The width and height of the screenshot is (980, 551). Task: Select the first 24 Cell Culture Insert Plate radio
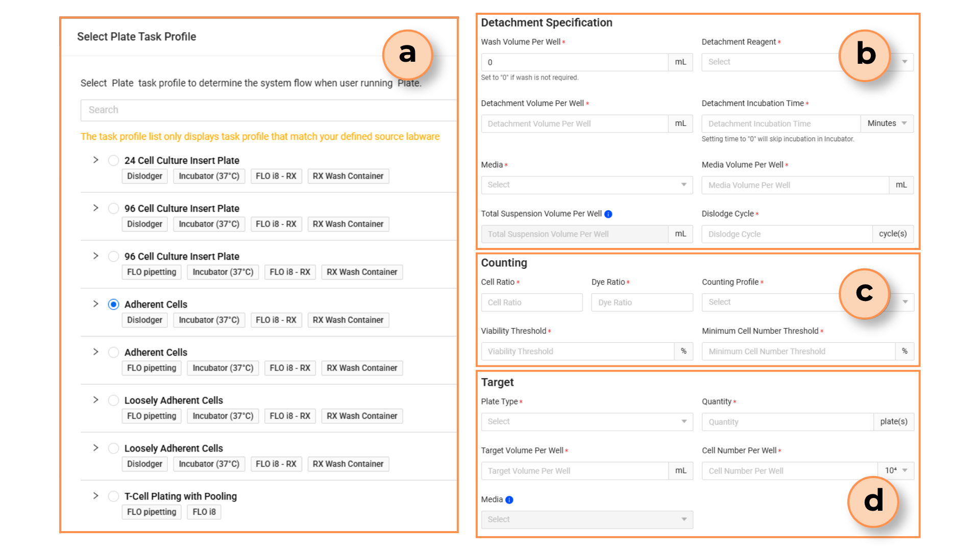(x=113, y=160)
